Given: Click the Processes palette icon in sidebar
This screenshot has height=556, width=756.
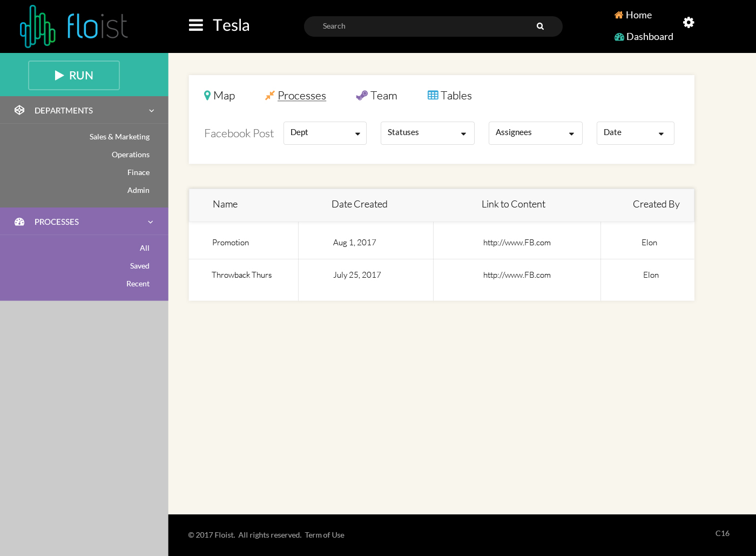Looking at the screenshot, I should [19, 222].
